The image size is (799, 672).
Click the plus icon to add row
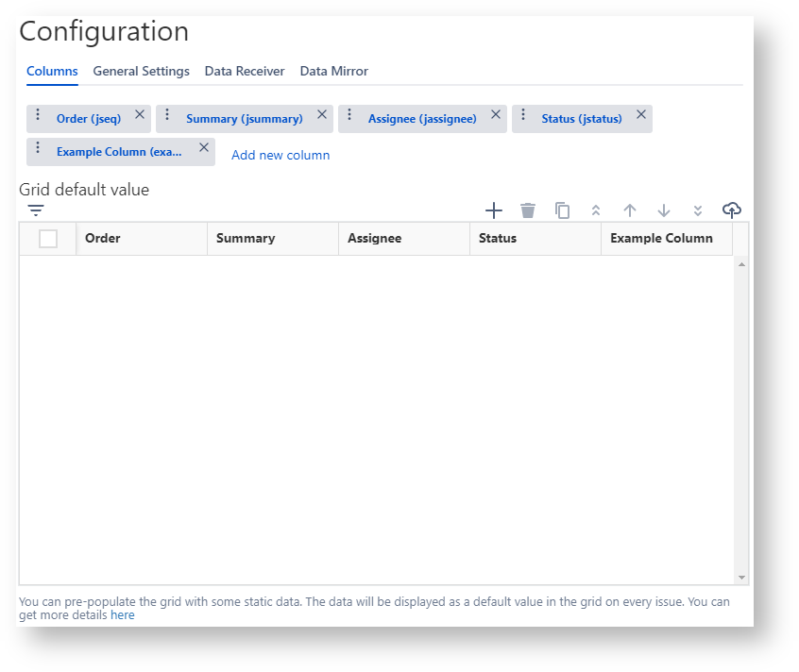click(493, 210)
